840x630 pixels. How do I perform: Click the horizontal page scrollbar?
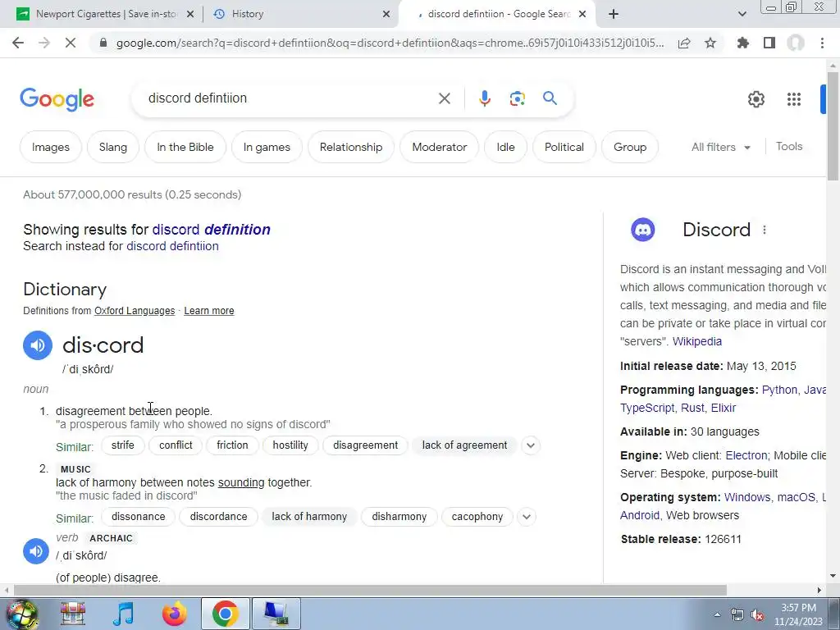pyautogui.click(x=370, y=591)
